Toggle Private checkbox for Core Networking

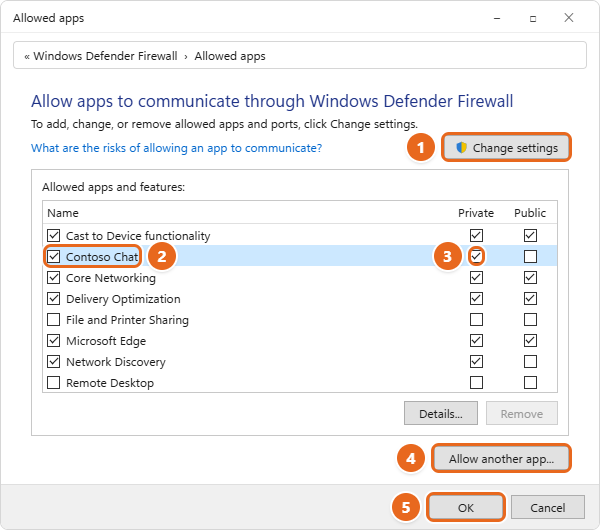point(476,277)
